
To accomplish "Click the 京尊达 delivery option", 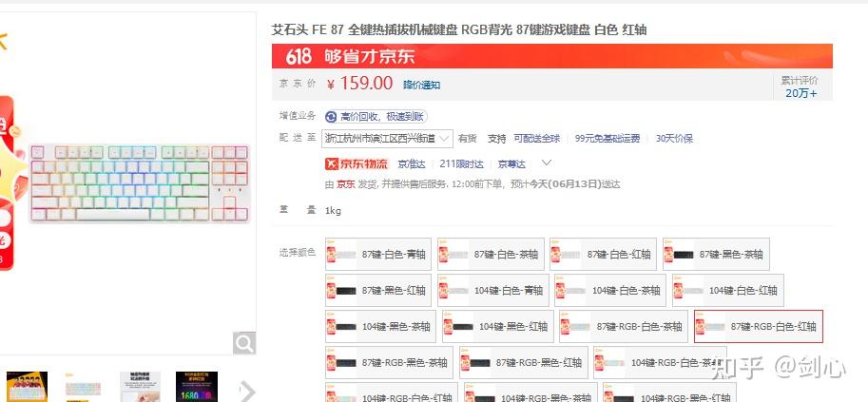I will tap(511, 163).
